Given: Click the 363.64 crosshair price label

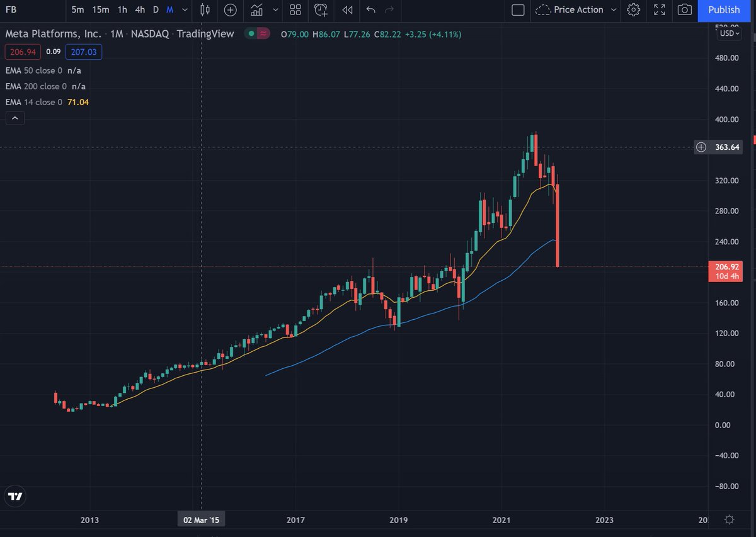Looking at the screenshot, I should 728,147.
